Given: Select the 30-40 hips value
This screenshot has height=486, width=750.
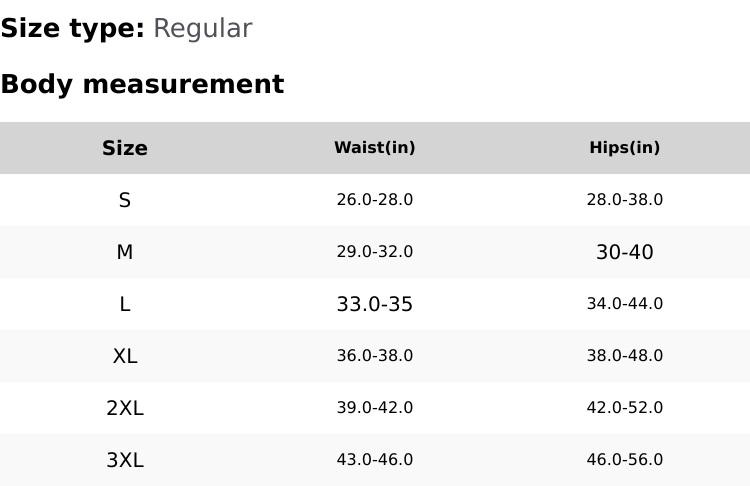Looking at the screenshot, I should click(625, 252).
